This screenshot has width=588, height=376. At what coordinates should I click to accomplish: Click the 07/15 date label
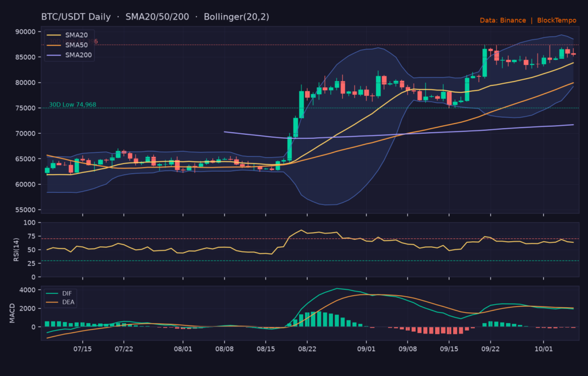coord(83,349)
